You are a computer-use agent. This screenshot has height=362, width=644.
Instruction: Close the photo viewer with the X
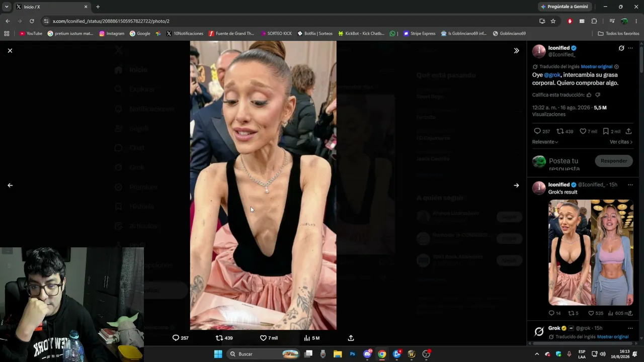(x=10, y=50)
